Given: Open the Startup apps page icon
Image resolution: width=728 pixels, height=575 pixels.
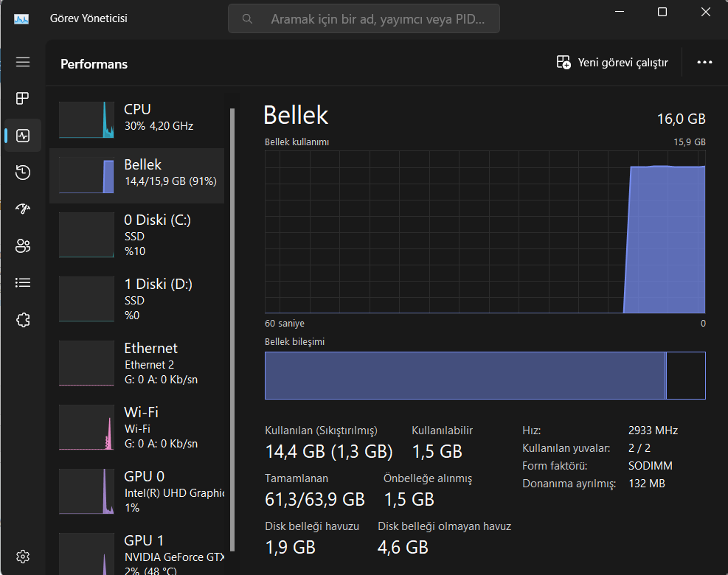Looking at the screenshot, I should 23,209.
